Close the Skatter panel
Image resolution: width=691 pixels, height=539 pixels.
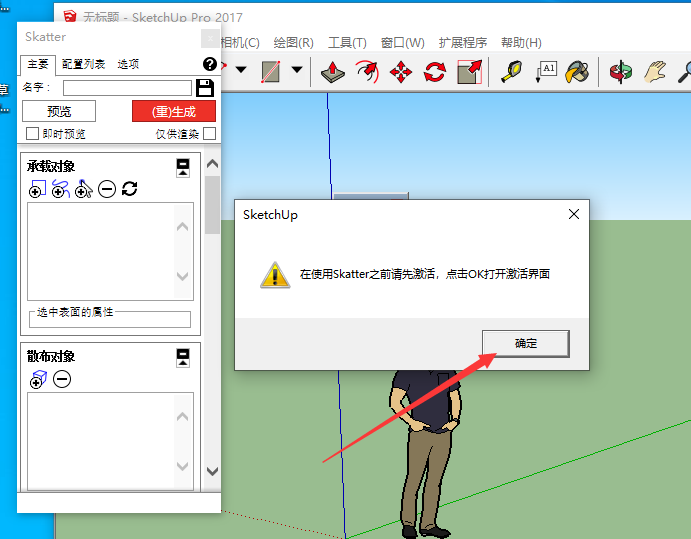[x=210, y=38]
